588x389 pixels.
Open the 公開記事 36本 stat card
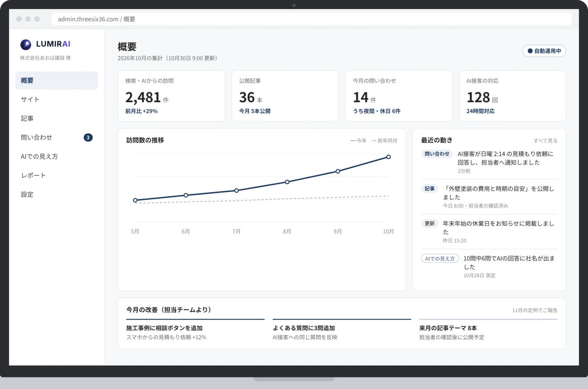coord(285,96)
